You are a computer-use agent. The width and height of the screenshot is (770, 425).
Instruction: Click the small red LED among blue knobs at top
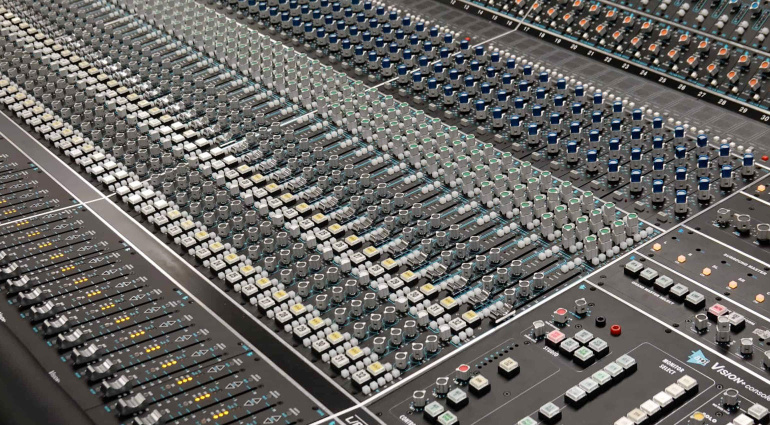coord(468,39)
